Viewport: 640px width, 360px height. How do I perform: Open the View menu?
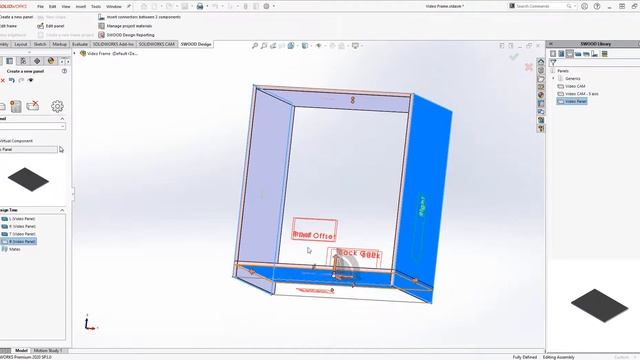point(66,7)
